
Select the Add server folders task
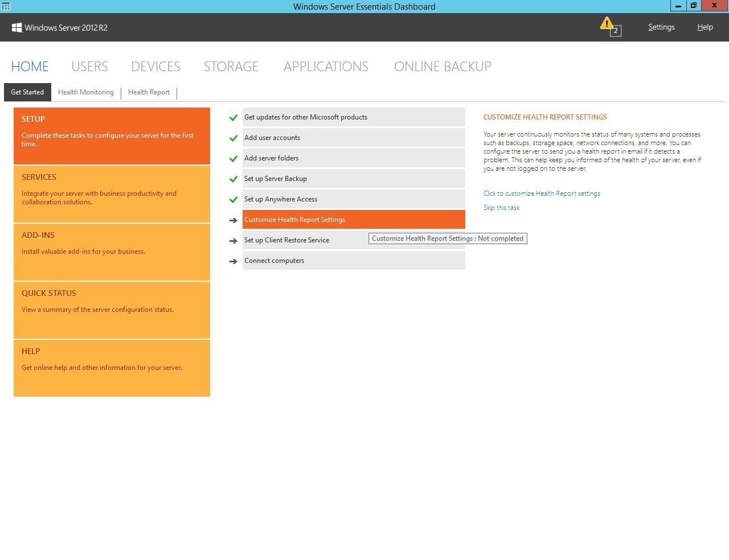(354, 158)
